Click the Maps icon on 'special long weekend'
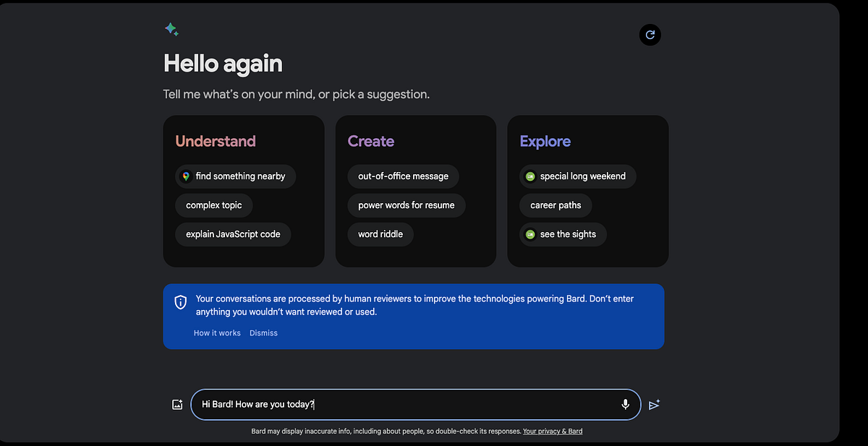Screen dimensions: 868x446 pos(530,176)
